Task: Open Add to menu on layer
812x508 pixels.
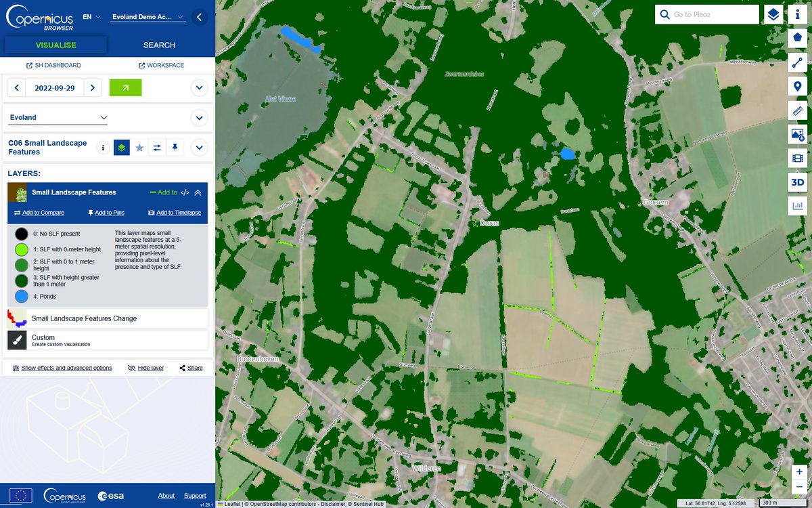Action: click(163, 192)
